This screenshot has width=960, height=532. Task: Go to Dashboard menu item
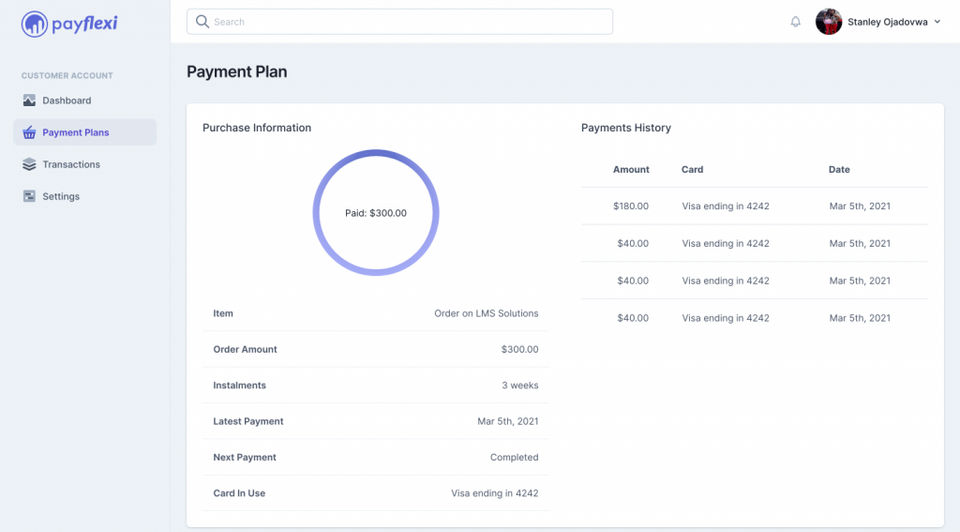(67, 101)
